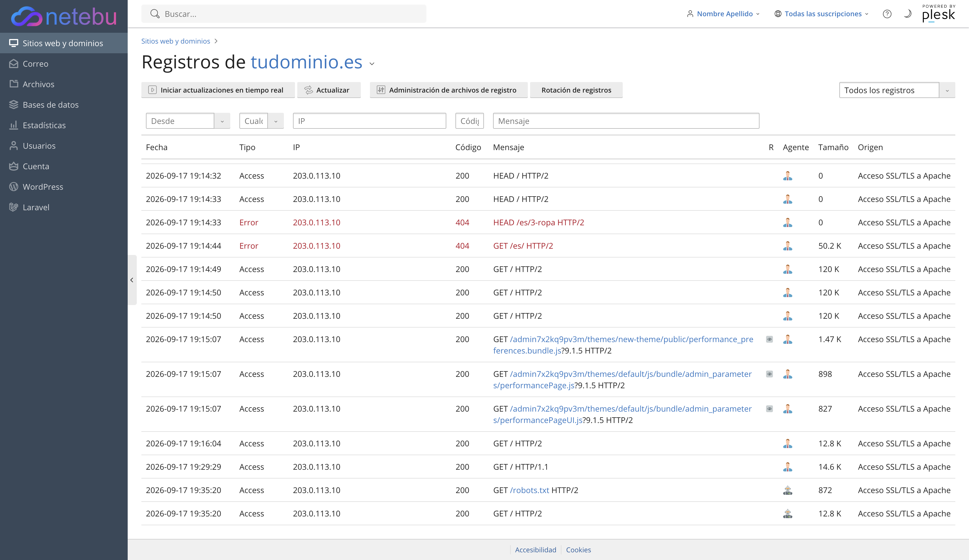The image size is (969, 560).
Task: Click the agent icon in the 19:16:04 row
Action: [787, 443]
